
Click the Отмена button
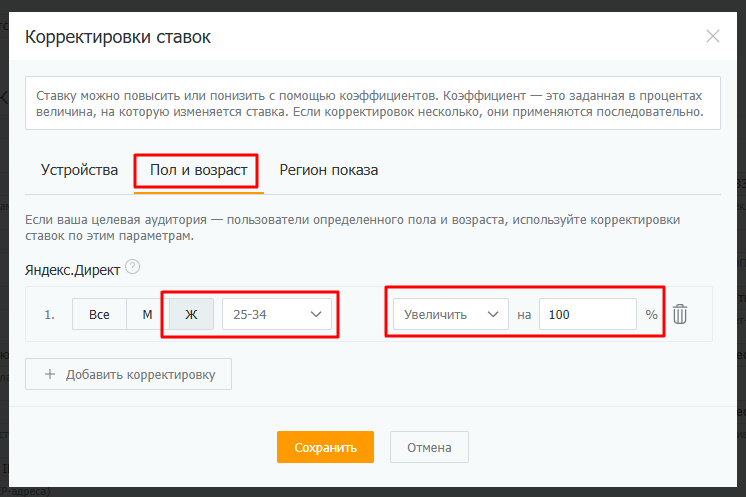429,447
